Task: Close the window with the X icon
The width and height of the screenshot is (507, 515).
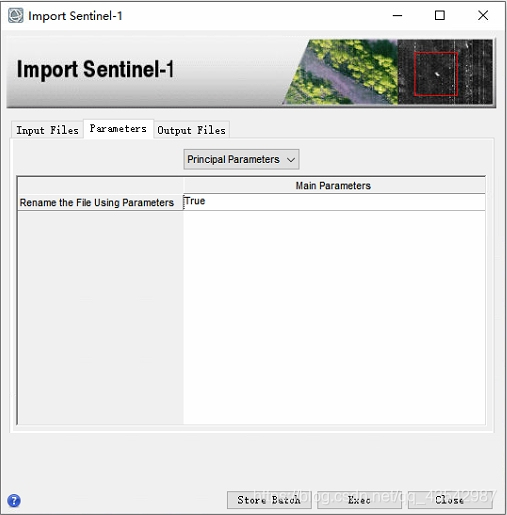Action: pos(483,15)
